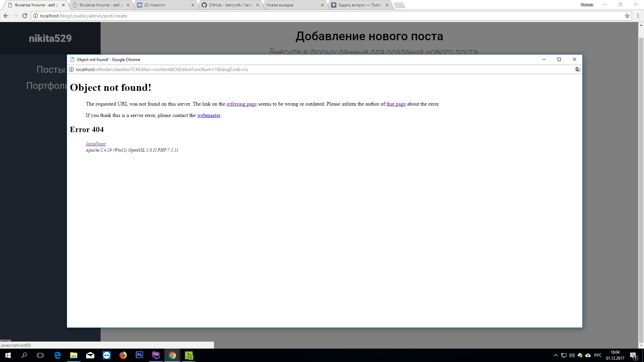
Task: Open clock and date 18:04
Action: point(615,355)
